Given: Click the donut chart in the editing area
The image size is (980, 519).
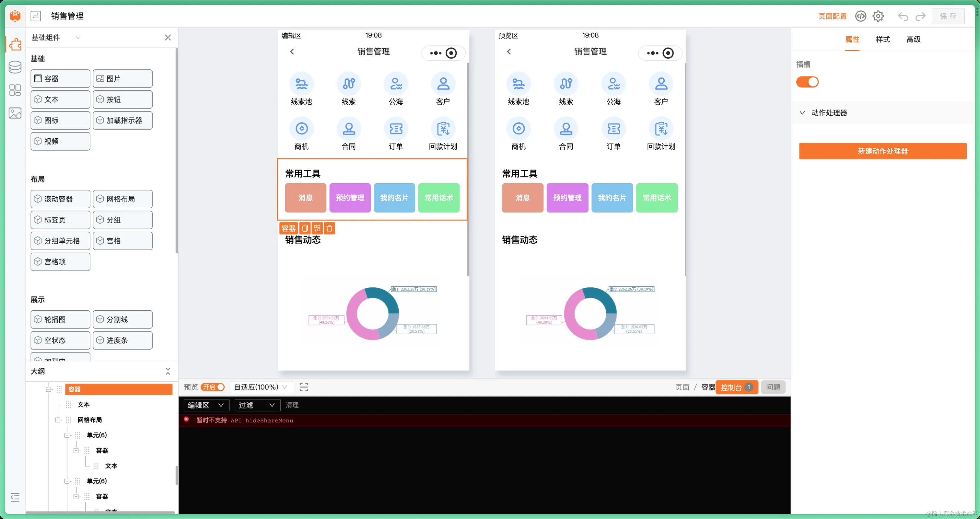Looking at the screenshot, I should click(x=373, y=313).
